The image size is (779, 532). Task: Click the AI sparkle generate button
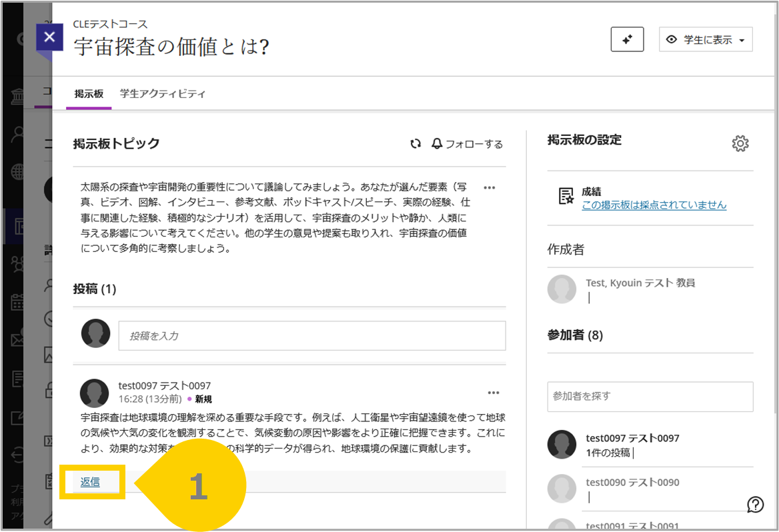pyautogui.click(x=627, y=39)
